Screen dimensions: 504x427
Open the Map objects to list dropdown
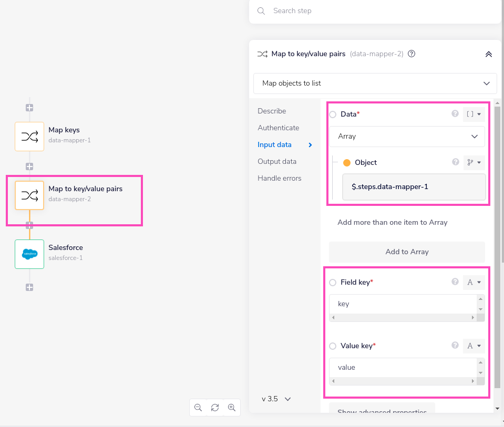(x=375, y=83)
